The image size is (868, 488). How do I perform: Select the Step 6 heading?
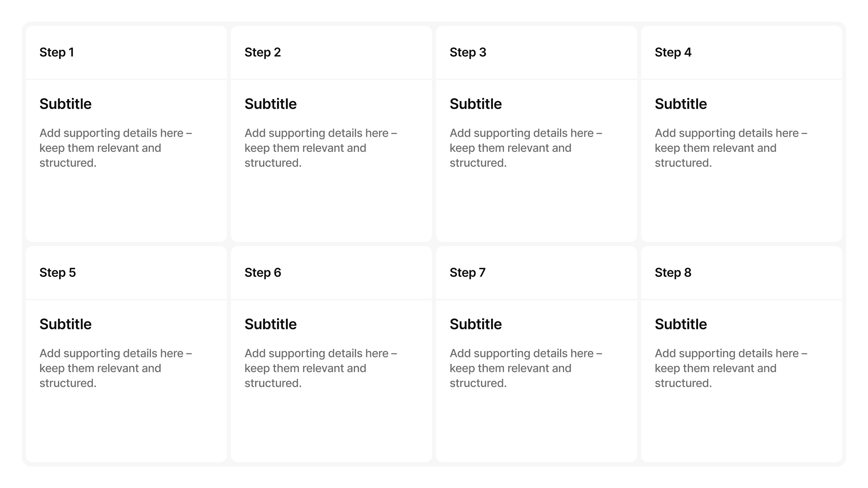(263, 273)
